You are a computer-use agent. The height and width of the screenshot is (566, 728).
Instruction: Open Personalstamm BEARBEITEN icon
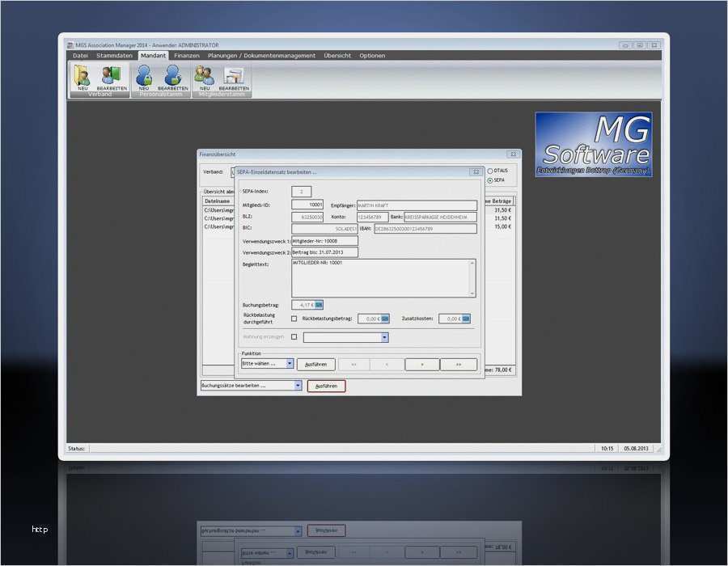click(172, 76)
